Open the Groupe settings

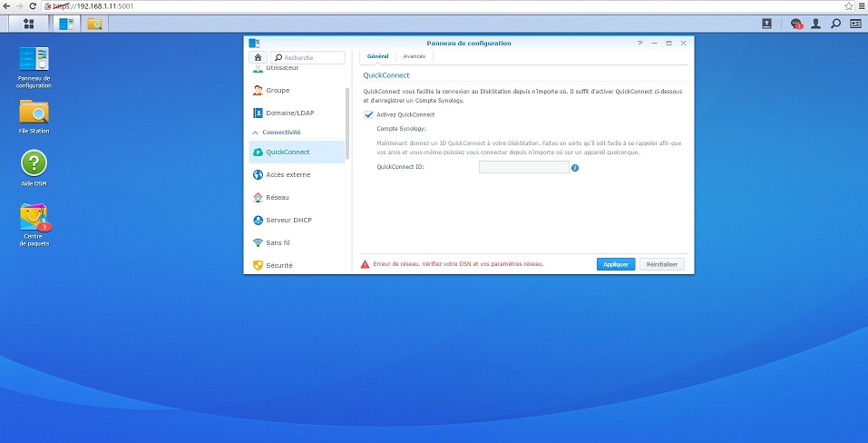[x=297, y=90]
